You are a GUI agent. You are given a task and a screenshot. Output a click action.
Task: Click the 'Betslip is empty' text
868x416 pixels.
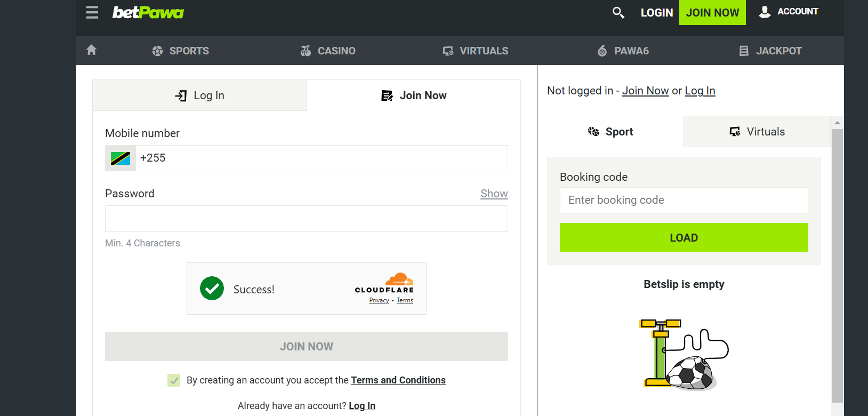point(684,284)
